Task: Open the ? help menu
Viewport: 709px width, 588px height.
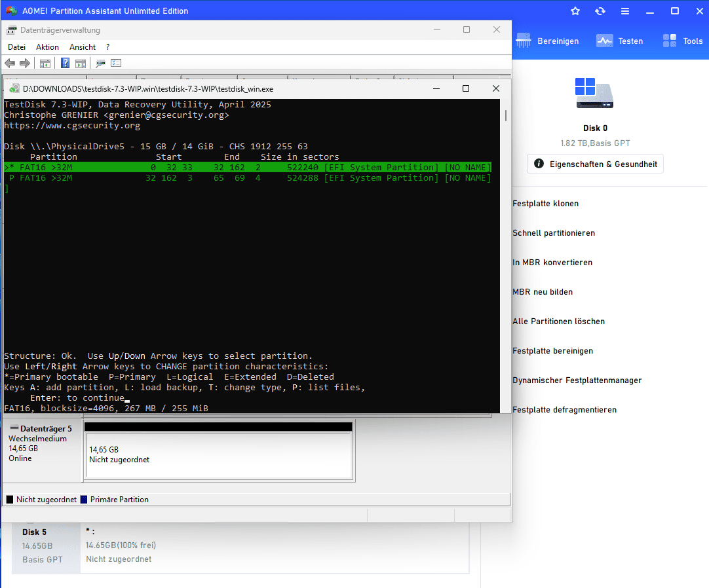Action: pyautogui.click(x=107, y=47)
